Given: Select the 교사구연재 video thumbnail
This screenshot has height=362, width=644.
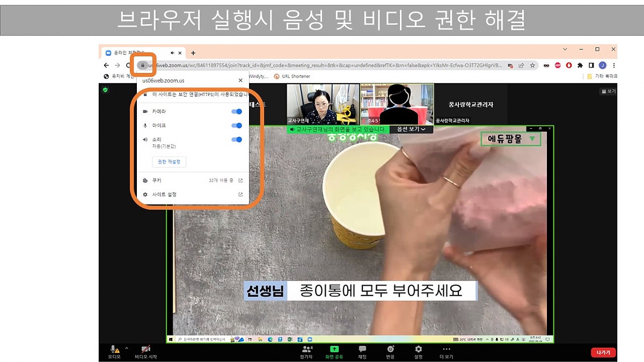Looking at the screenshot, I should click(323, 105).
